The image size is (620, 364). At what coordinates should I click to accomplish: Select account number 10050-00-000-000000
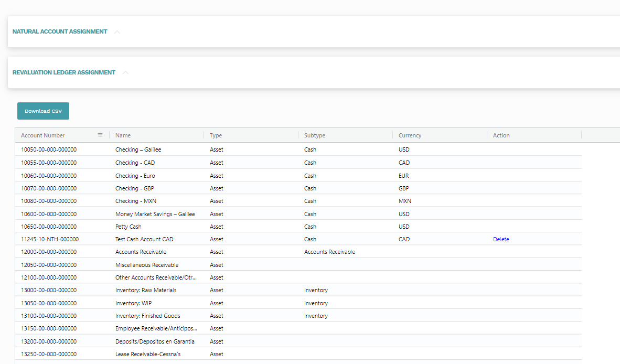[49, 149]
